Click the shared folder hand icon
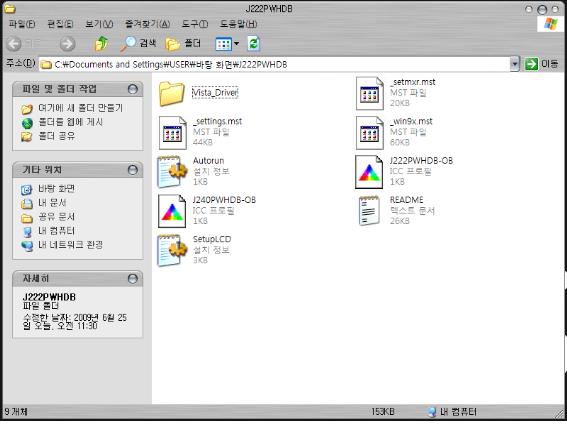 [26, 137]
